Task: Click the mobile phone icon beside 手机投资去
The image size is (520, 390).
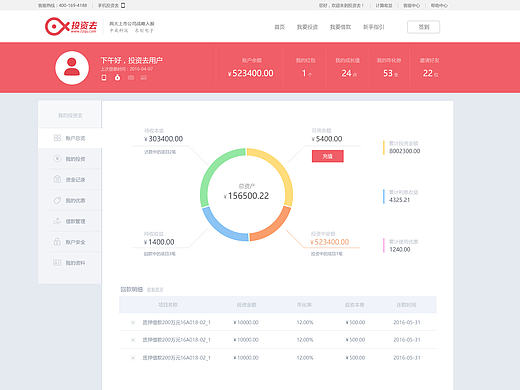Action: (x=123, y=5)
